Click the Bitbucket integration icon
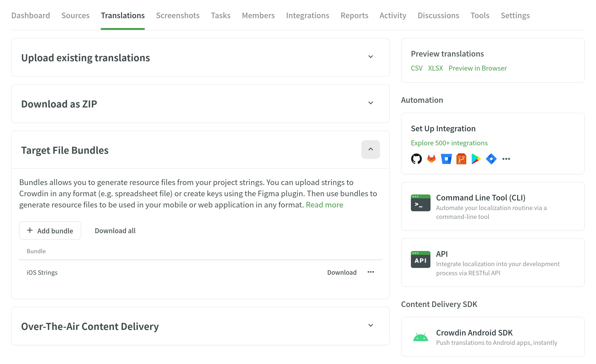The height and width of the screenshot is (364, 596). 446,159
